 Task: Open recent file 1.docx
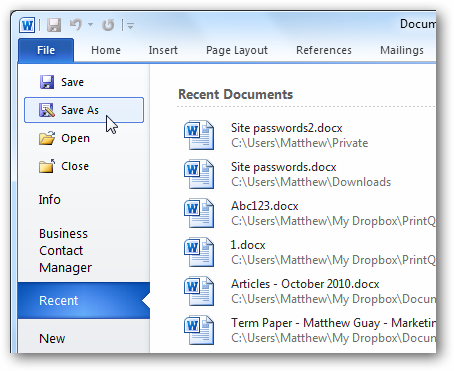coord(248,245)
